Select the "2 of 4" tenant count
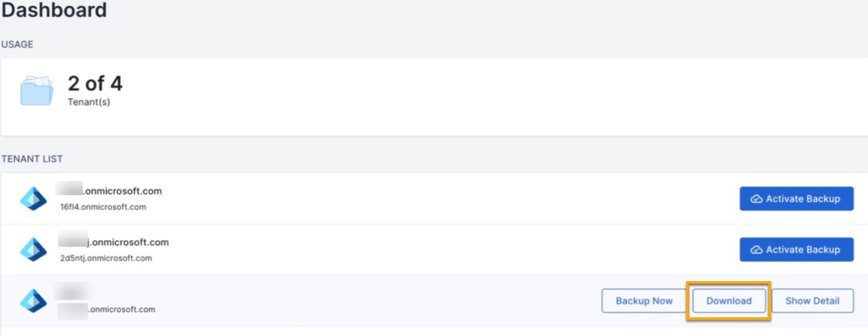The height and width of the screenshot is (336, 868). [95, 84]
